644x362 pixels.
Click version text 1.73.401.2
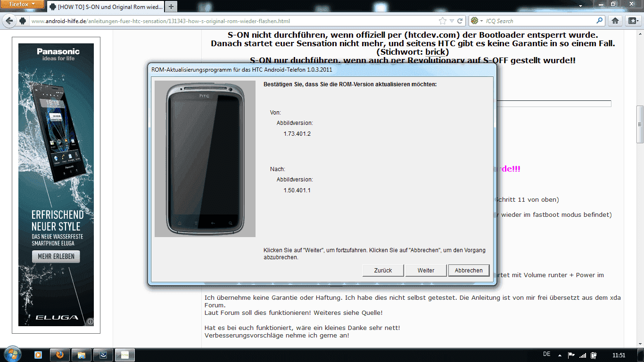click(x=297, y=134)
